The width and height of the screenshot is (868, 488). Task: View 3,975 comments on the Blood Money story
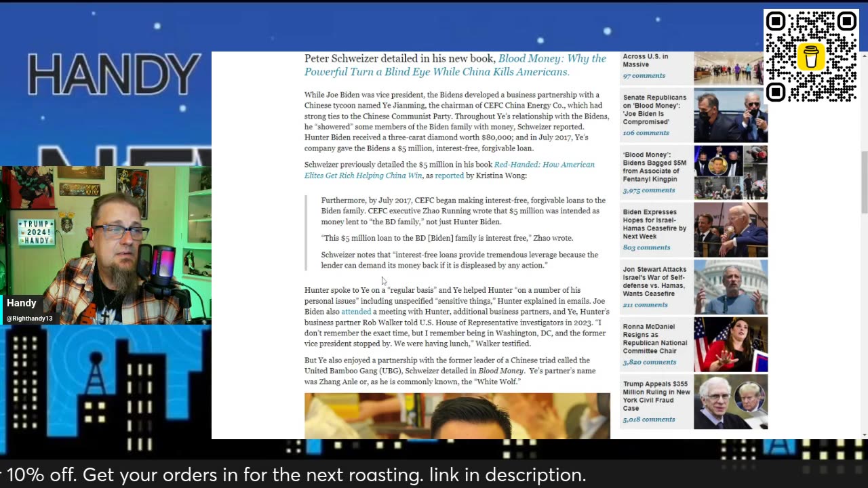point(648,190)
